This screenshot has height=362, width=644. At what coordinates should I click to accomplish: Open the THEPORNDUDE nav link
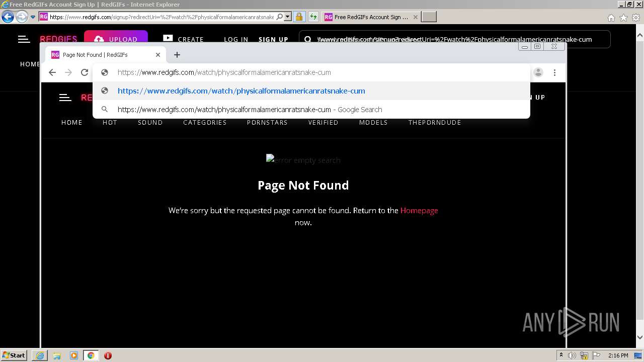(x=435, y=122)
